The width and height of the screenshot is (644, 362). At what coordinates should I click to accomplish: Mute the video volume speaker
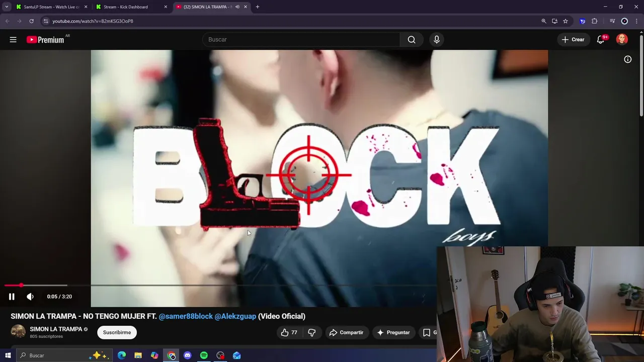coord(30,297)
